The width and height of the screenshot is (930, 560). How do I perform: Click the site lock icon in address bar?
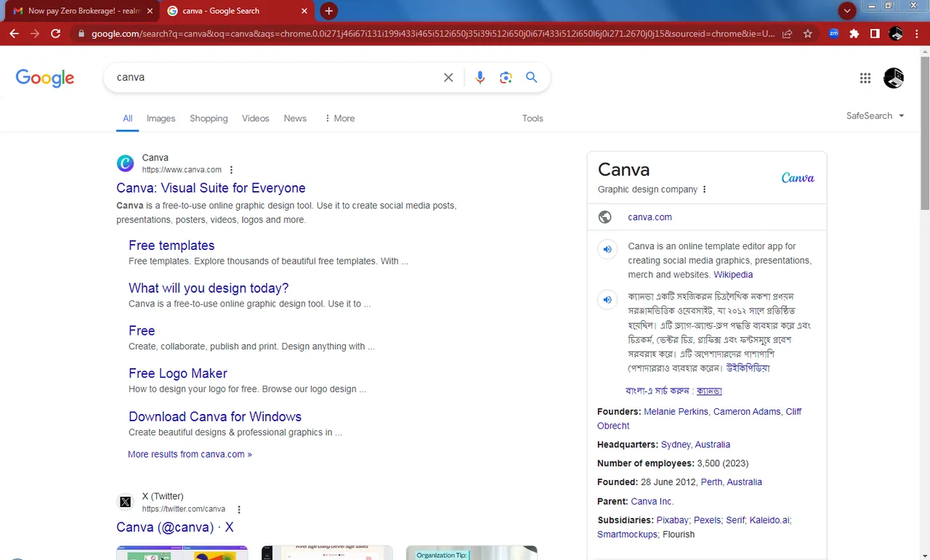(x=81, y=33)
